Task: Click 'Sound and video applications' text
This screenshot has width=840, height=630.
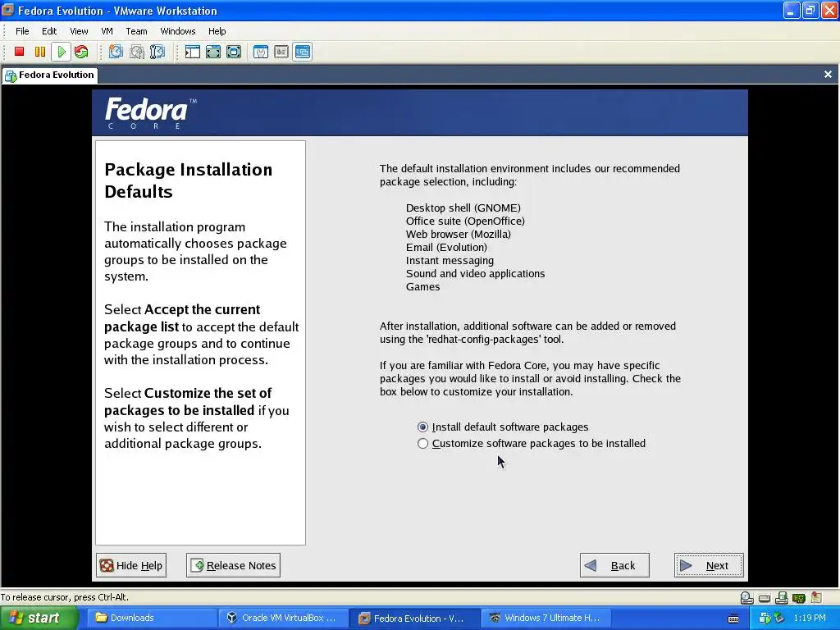Action: pos(475,274)
